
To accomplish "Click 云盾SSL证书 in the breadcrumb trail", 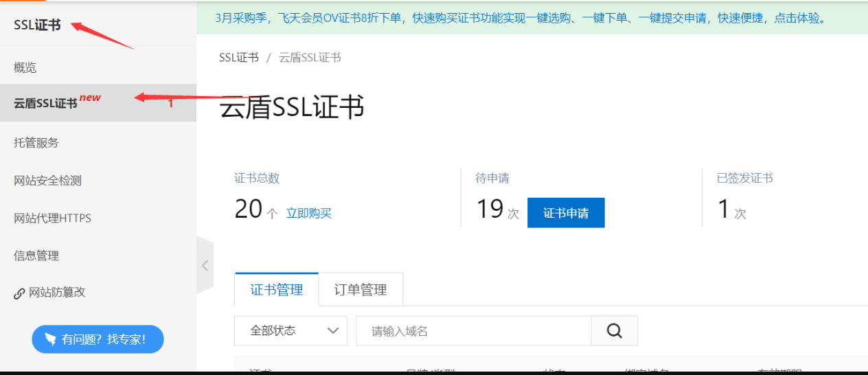I will point(310,58).
